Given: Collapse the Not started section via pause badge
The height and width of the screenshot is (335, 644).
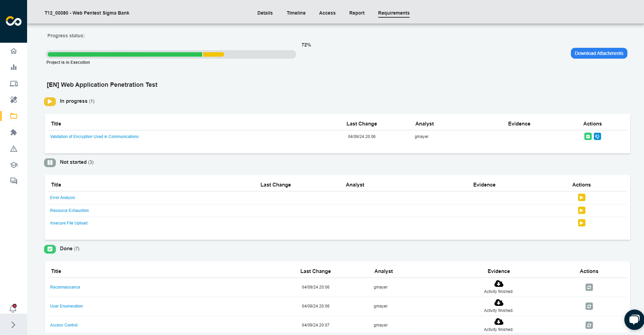Looking at the screenshot, I should 50,162.
